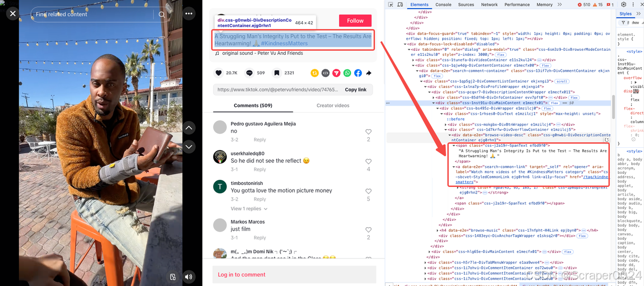644x286 pixels.
Task: Expand the DivVideoContainer node
Action: (x=414, y=60)
